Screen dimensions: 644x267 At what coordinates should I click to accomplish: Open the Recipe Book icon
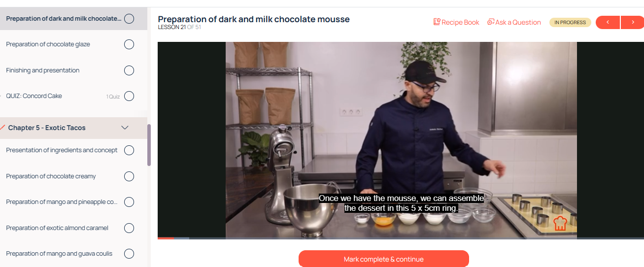click(437, 22)
